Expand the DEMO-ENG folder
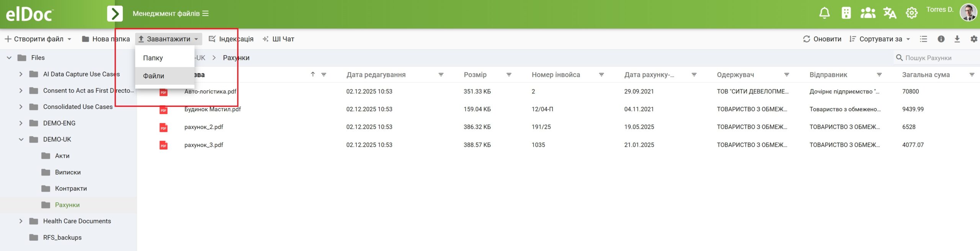This screenshot has height=251, width=980. pos(21,123)
